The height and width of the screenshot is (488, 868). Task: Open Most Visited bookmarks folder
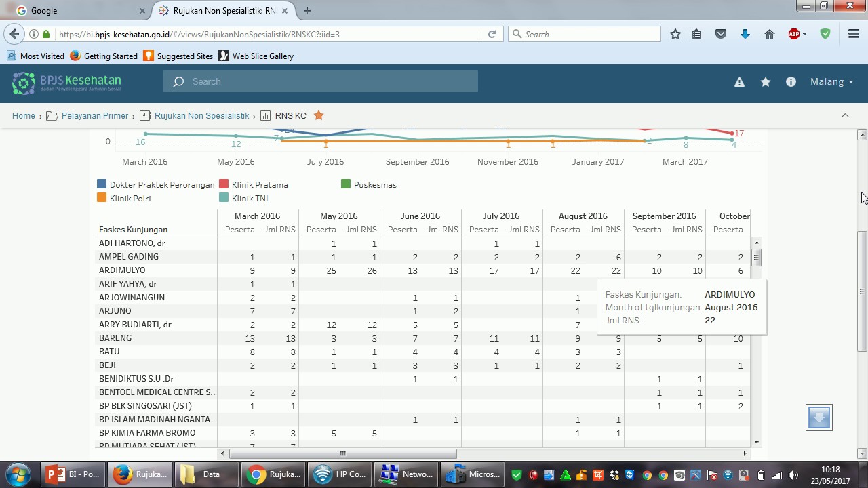click(x=35, y=56)
